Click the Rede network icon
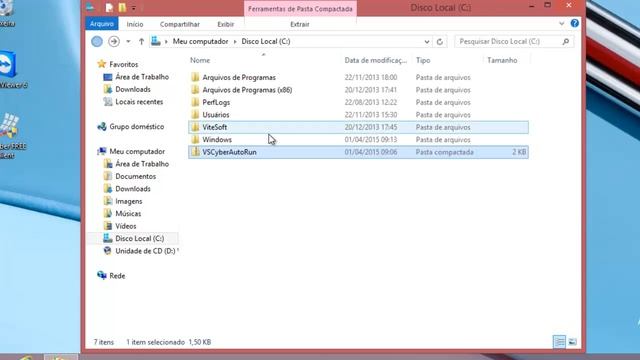This screenshot has width=640, height=360. point(102,276)
